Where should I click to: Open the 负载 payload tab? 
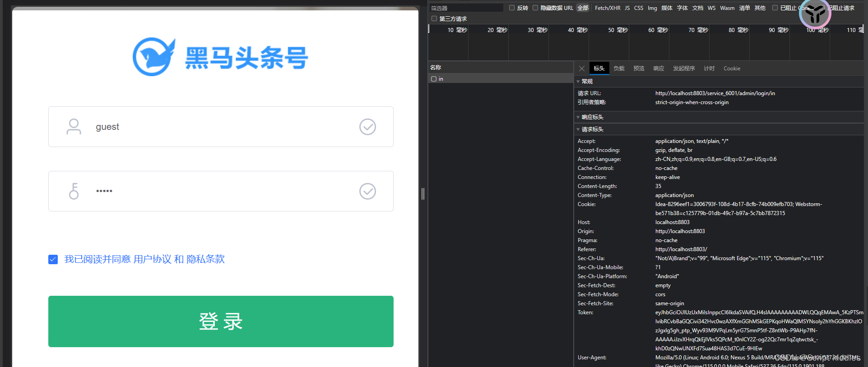[x=619, y=69]
